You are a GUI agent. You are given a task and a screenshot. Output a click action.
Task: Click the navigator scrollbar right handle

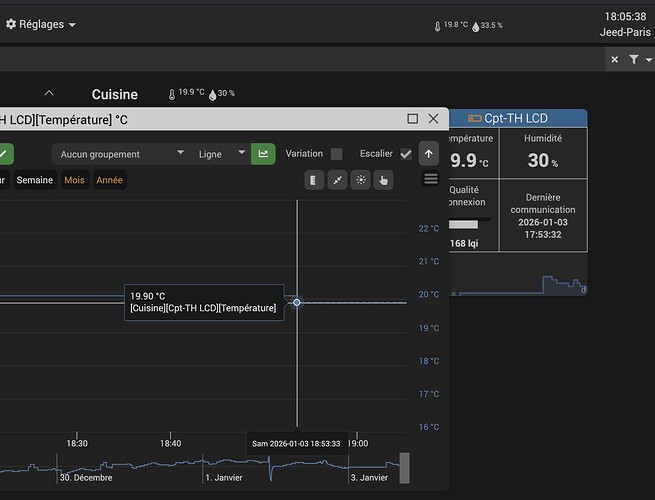coord(405,466)
